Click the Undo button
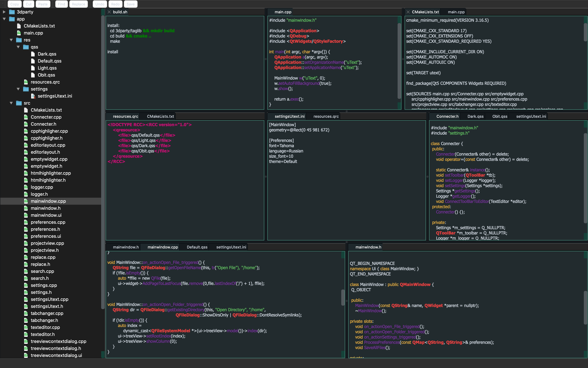 point(100,4)
